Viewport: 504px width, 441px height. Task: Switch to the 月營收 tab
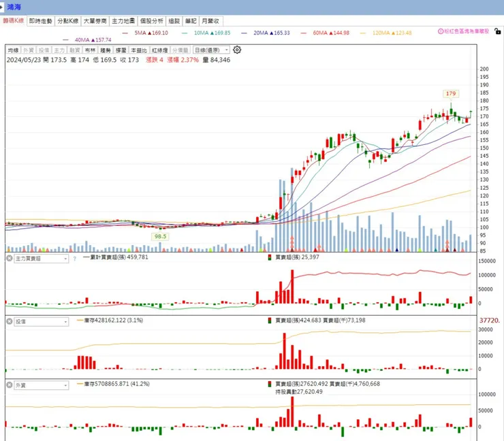pyautogui.click(x=210, y=21)
